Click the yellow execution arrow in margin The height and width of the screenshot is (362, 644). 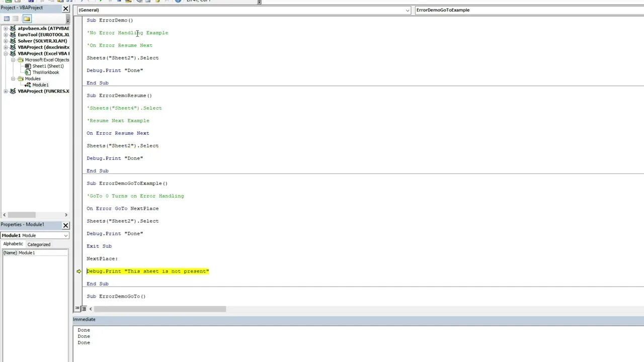tap(78, 271)
